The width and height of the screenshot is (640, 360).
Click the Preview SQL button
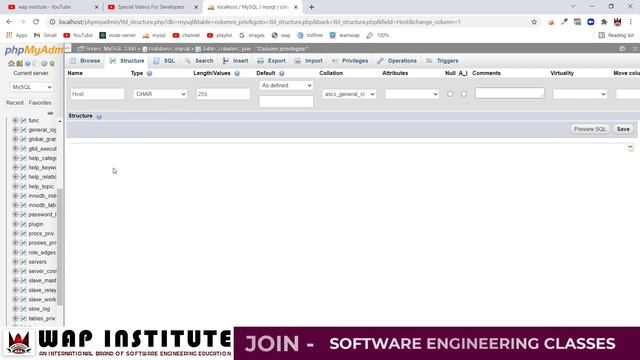(590, 129)
